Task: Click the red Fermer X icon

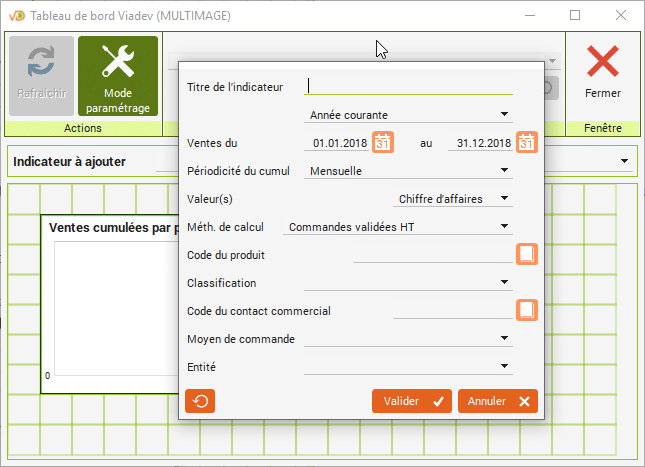Action: tap(602, 64)
